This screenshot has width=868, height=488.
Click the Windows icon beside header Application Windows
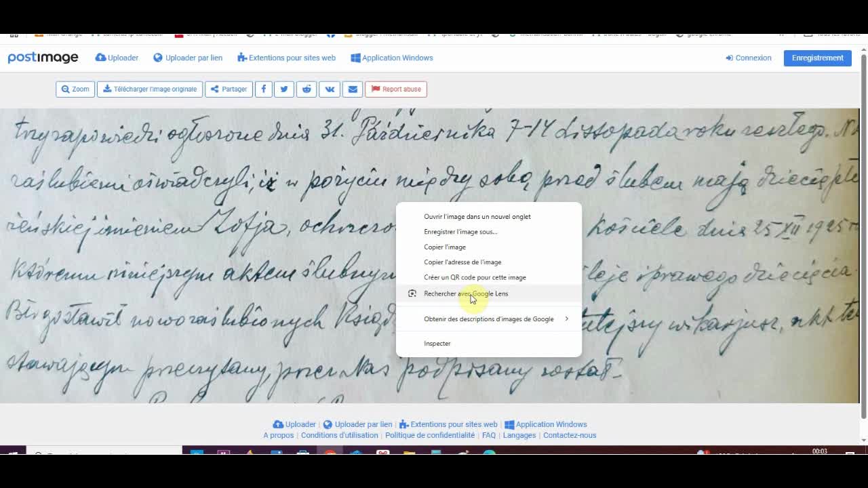(x=355, y=58)
